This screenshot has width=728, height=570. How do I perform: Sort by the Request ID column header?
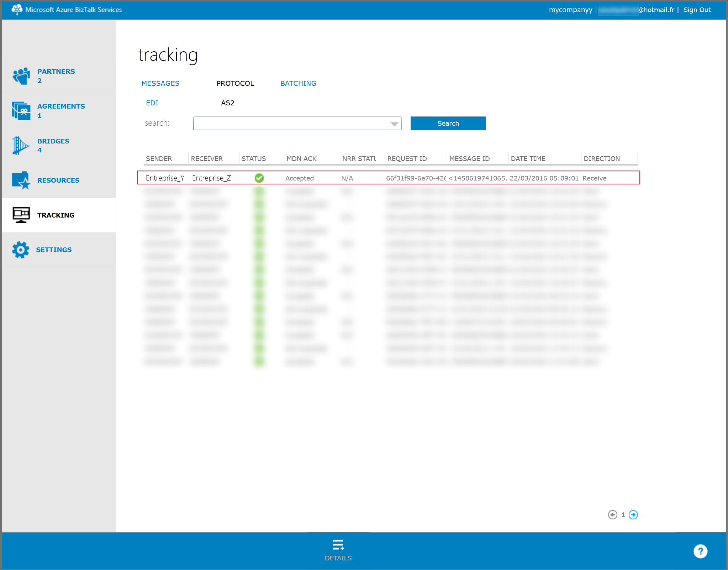click(x=407, y=158)
